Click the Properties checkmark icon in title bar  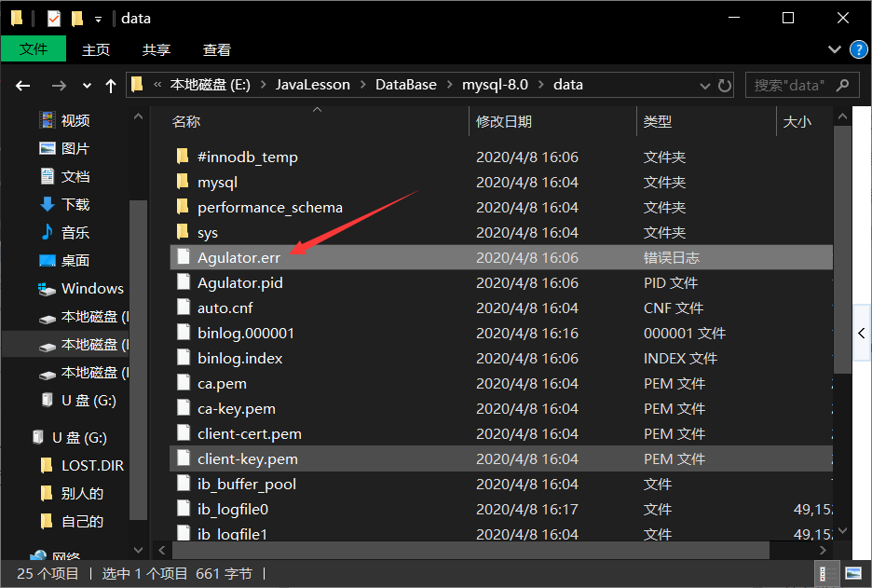pyautogui.click(x=54, y=19)
